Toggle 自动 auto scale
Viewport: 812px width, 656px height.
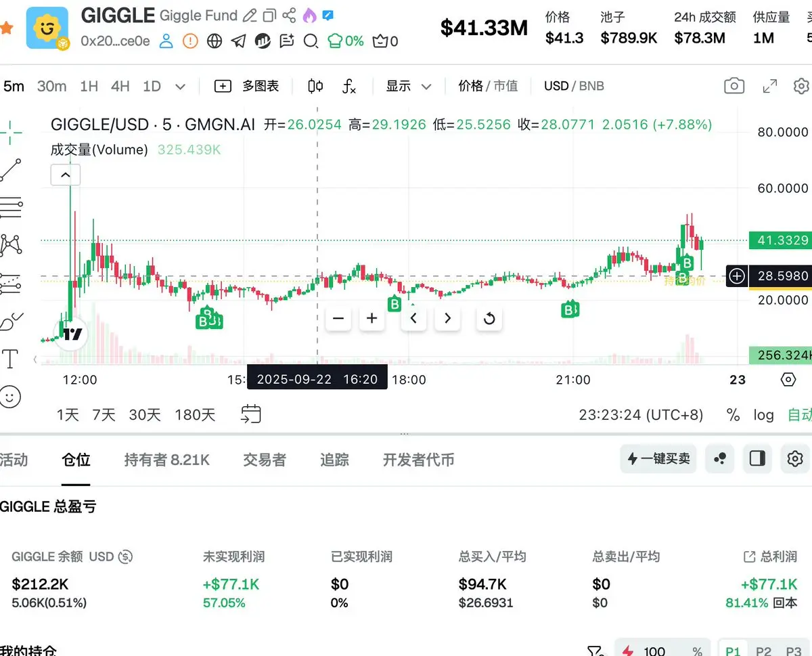pos(800,414)
